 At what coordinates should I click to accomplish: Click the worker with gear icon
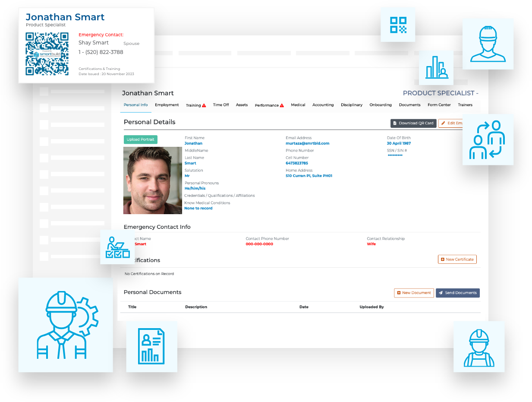pos(66,325)
